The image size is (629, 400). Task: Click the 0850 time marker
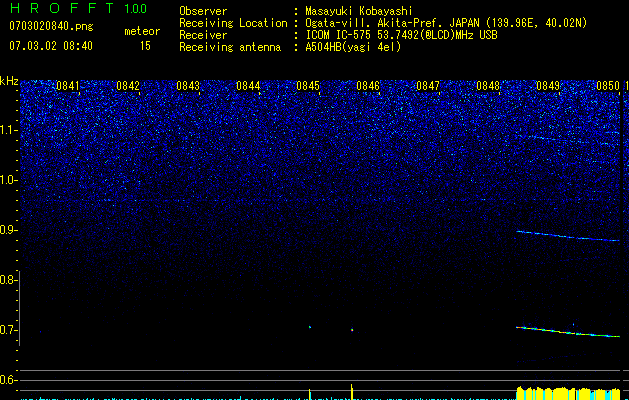(x=608, y=86)
